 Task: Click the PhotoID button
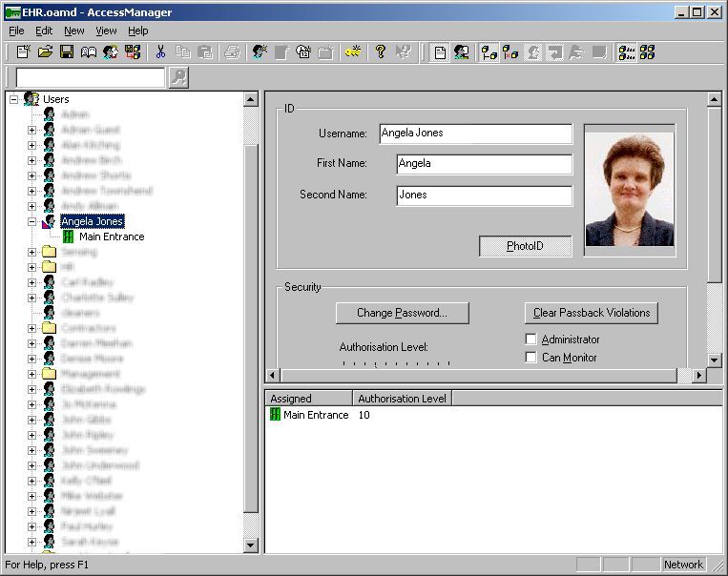[525, 246]
